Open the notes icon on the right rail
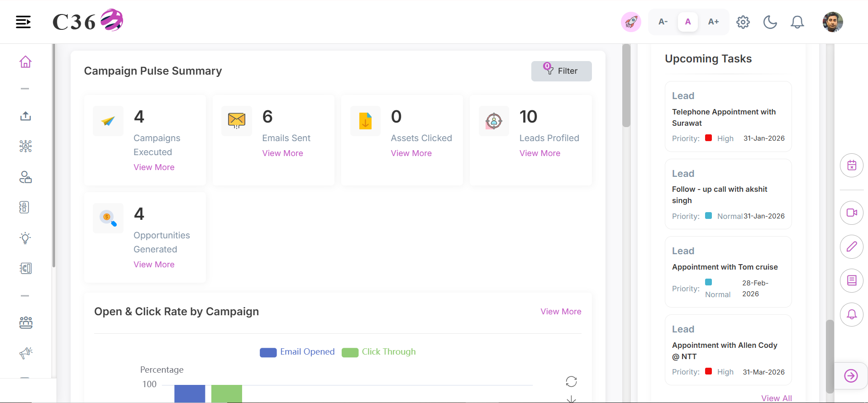 (x=852, y=280)
